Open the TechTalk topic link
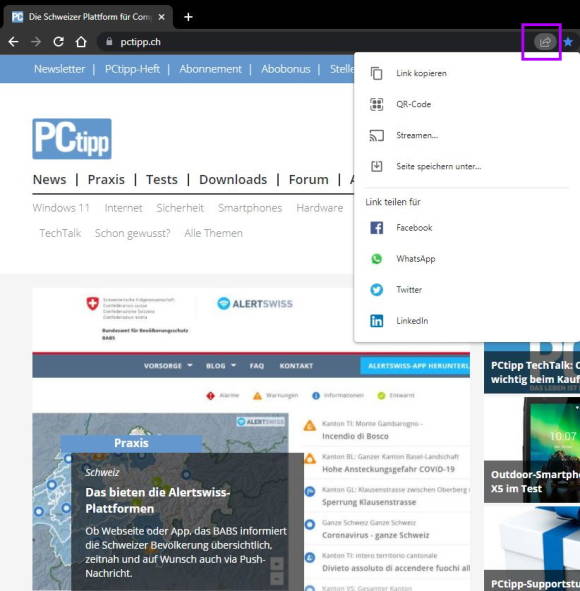This screenshot has width=580, height=591. (x=60, y=233)
